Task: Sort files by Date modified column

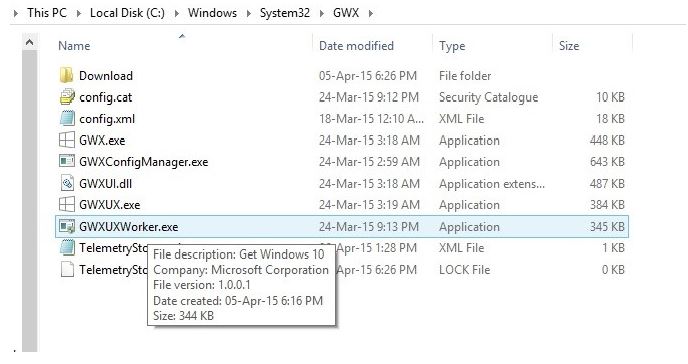Action: pos(356,46)
